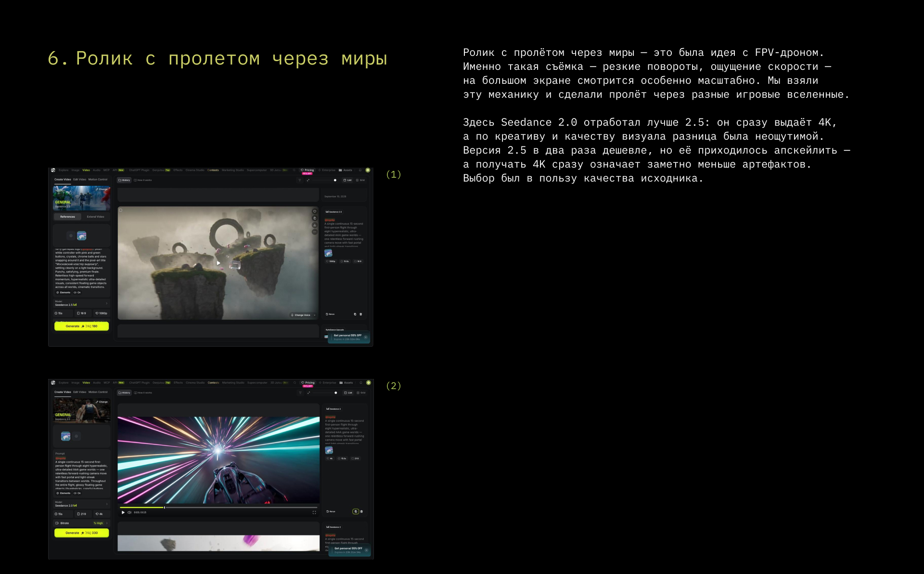924x574 pixels.
Task: Enter fullscreen on the neon tunnel video
Action: point(314,512)
